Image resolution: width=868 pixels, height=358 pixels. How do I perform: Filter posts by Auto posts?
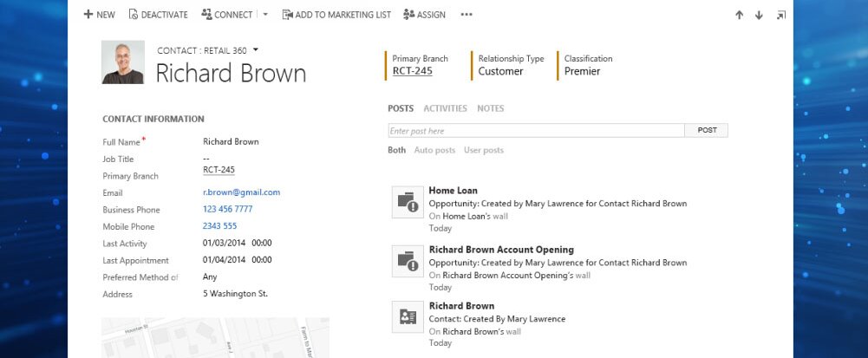434,150
